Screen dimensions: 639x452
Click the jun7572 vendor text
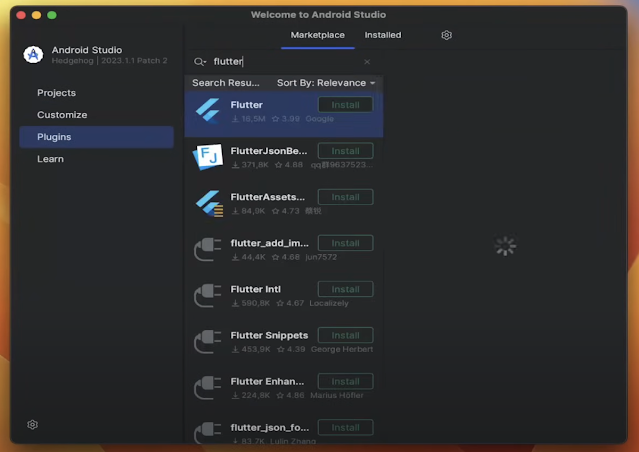pos(321,257)
